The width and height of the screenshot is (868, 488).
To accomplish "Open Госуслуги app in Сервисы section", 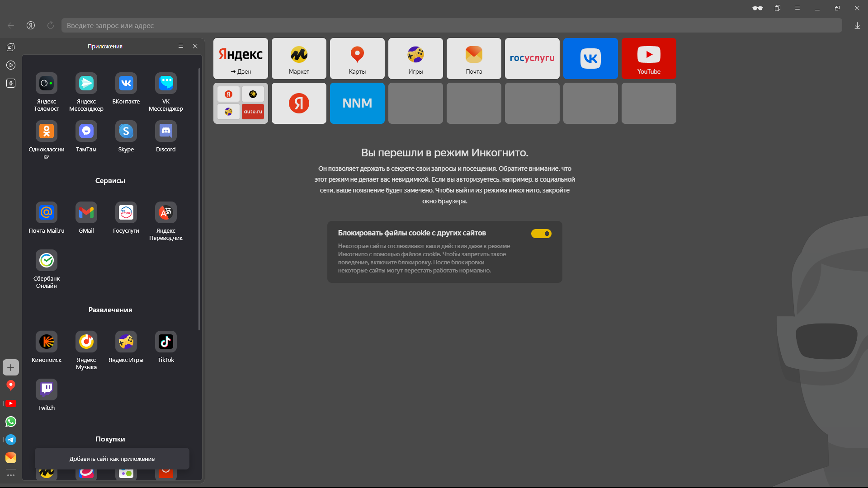I will coord(126,218).
